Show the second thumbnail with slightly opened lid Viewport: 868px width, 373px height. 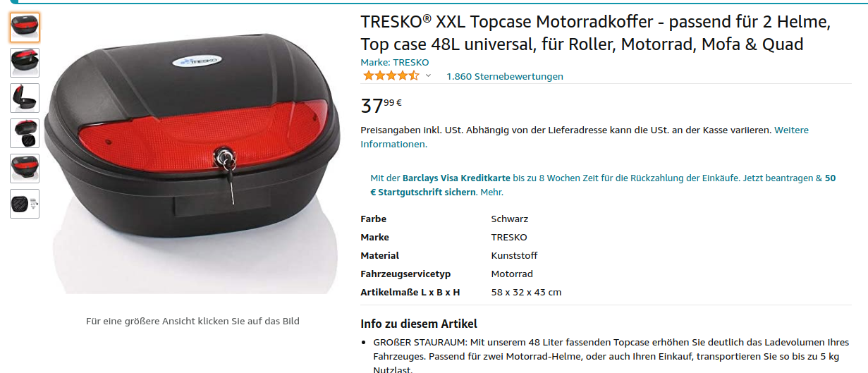coord(25,63)
